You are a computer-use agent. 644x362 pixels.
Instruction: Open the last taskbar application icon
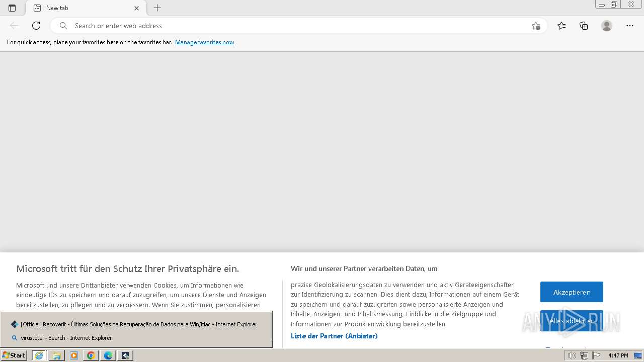125,355
